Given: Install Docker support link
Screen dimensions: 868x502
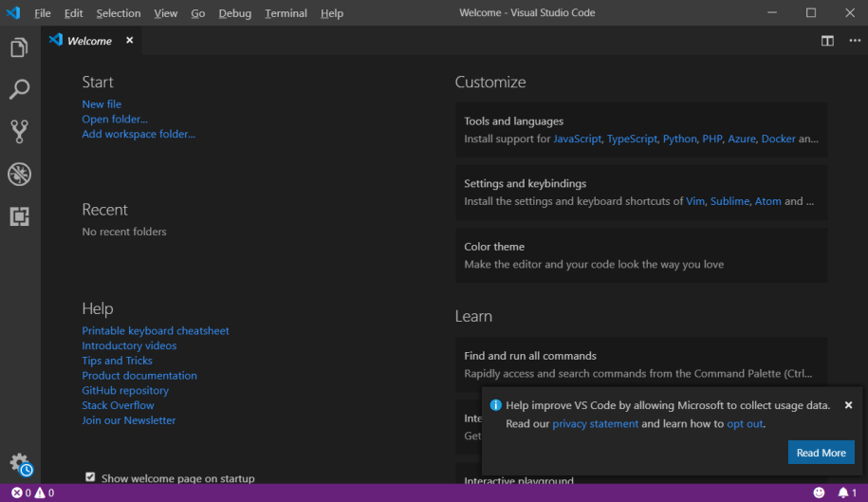Looking at the screenshot, I should coord(778,139).
